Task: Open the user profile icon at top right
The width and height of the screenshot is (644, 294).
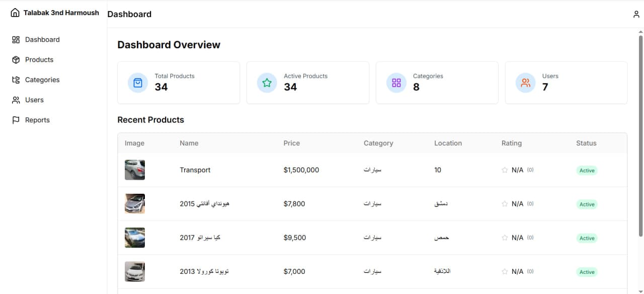Action: coord(636,14)
